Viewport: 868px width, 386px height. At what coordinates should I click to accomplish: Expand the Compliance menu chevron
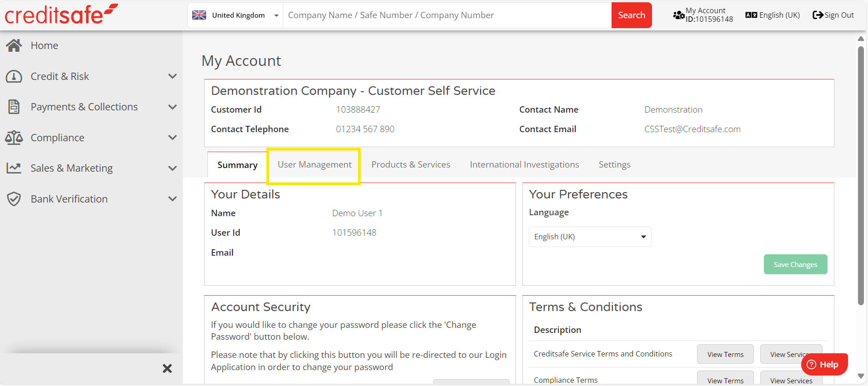[172, 138]
